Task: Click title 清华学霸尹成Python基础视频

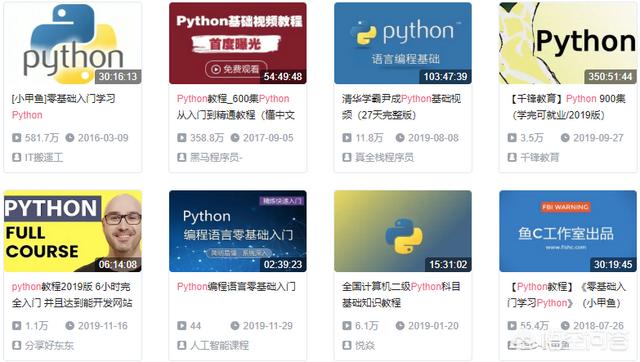Action: 402,107
